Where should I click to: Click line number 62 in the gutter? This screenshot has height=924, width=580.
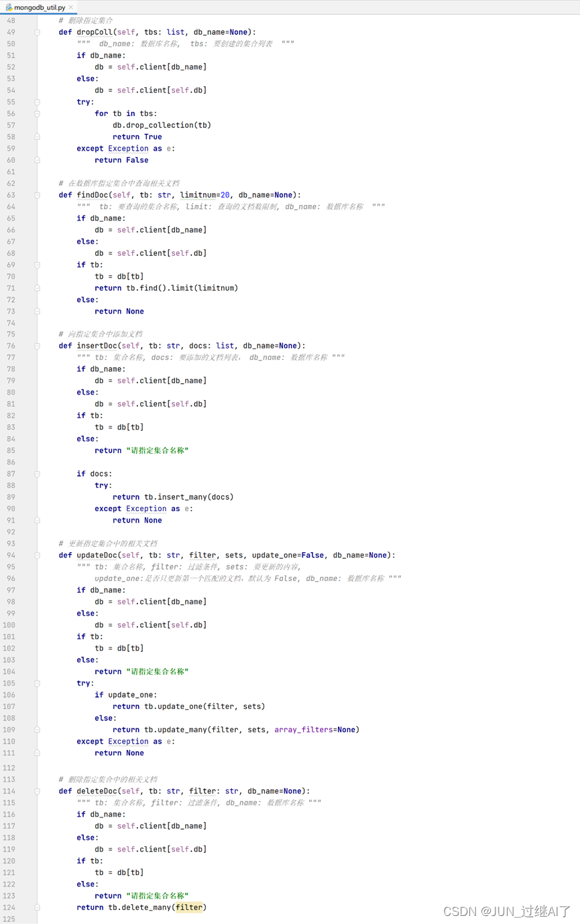(x=10, y=184)
